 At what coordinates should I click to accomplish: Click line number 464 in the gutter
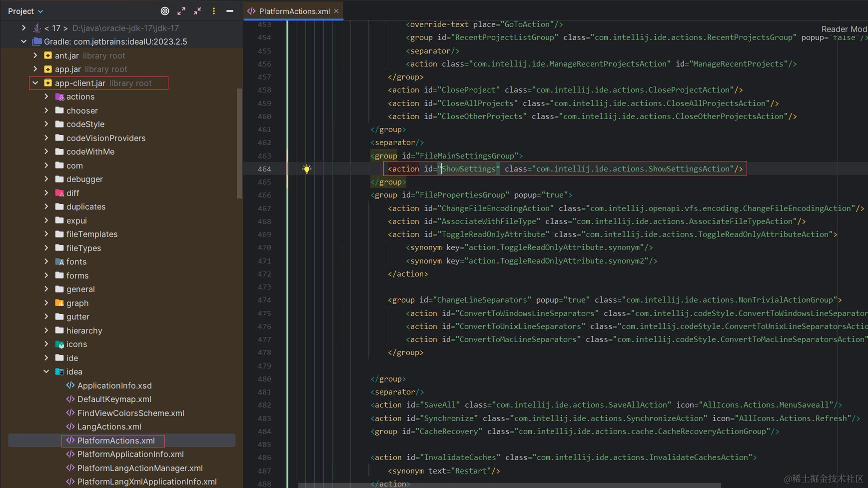(x=264, y=169)
